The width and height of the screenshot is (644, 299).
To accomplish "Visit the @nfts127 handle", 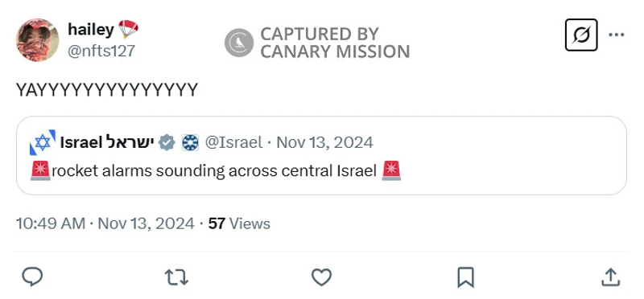I will (x=101, y=51).
